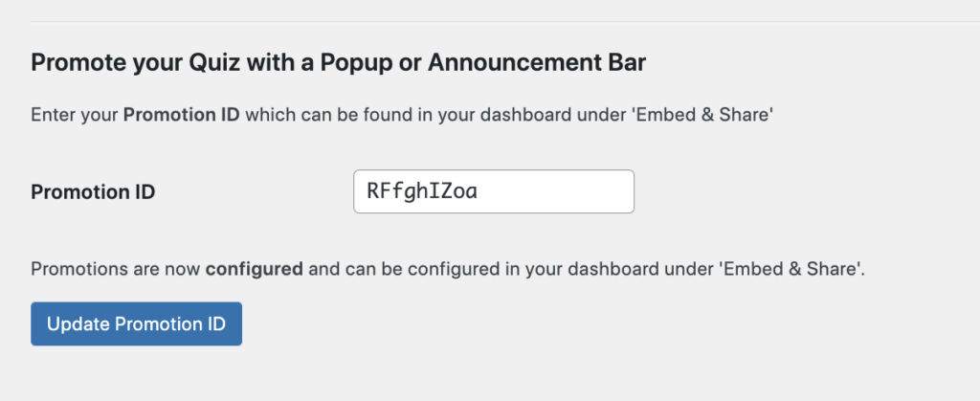Click the Update Promotion ID button
The image size is (980, 401).
pyautogui.click(x=136, y=323)
